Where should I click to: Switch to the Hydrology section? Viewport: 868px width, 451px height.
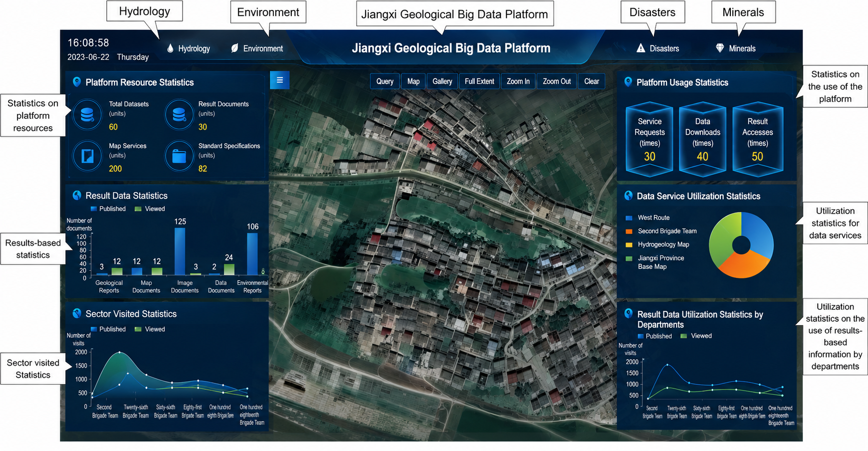[189, 48]
